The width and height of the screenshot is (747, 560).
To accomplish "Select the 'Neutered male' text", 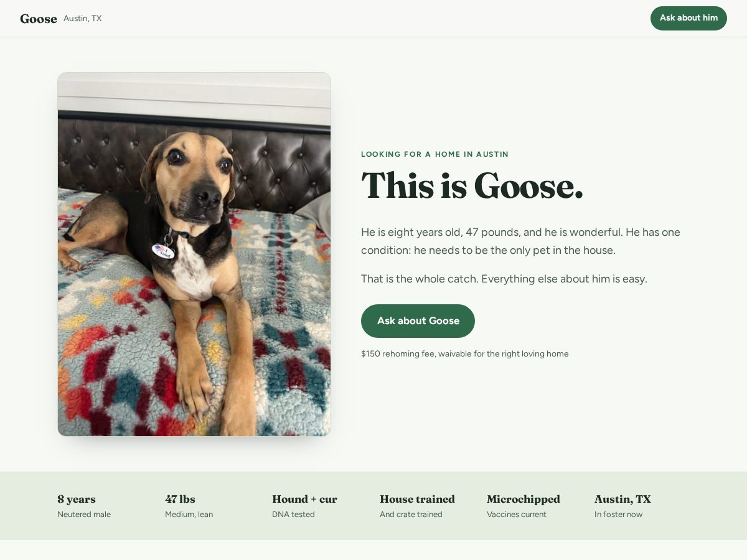I will coord(84,515).
